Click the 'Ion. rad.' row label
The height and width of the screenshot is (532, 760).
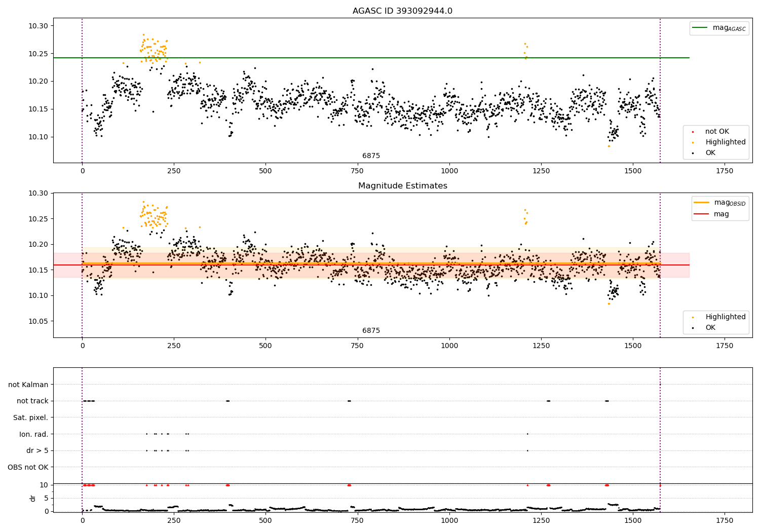pyautogui.click(x=34, y=434)
